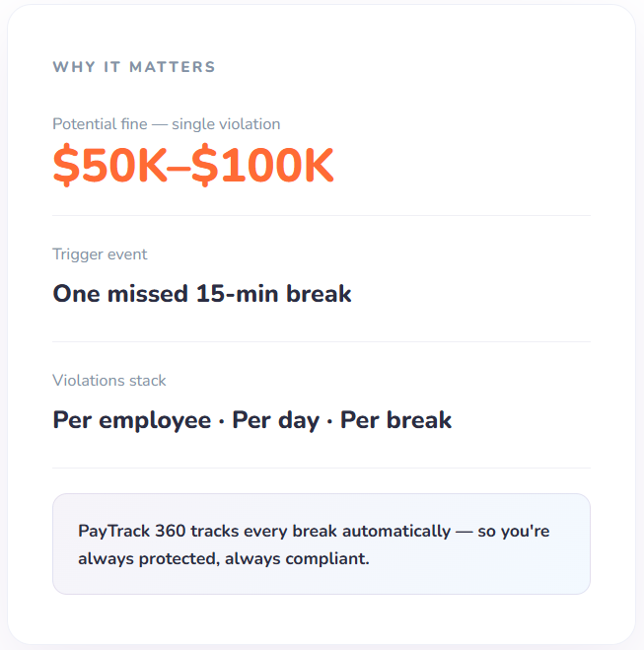This screenshot has height=650, width=644.
Task: Select the "single violation" label text
Action: click(226, 124)
